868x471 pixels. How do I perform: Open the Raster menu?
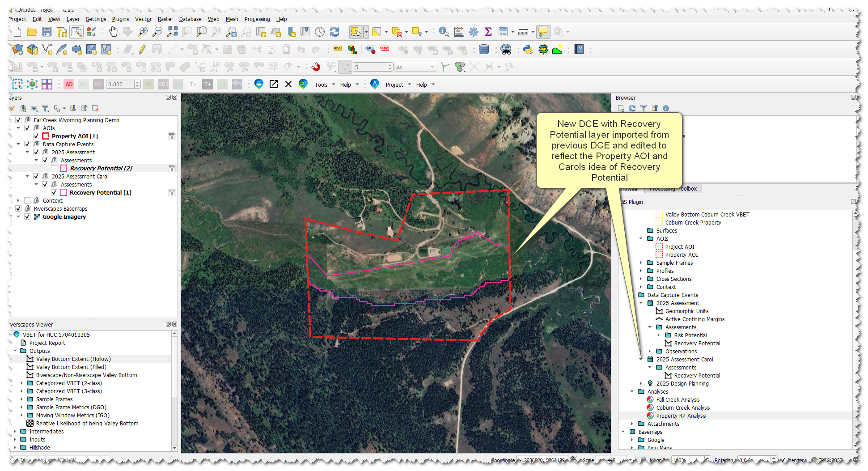coord(165,19)
